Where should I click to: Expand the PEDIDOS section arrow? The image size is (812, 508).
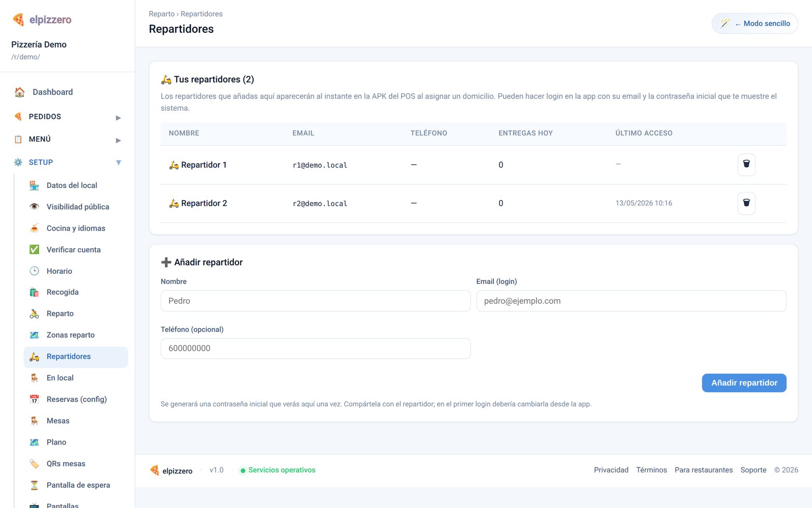pyautogui.click(x=118, y=117)
